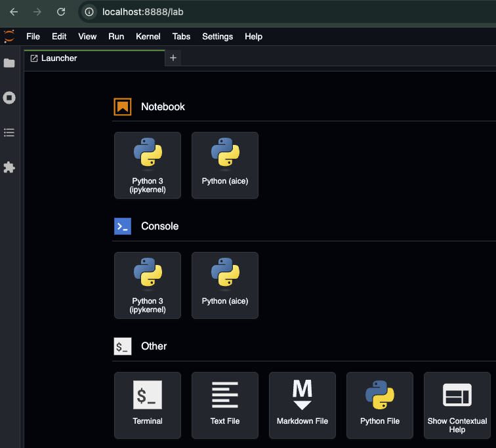496x448 pixels.
Task: Select the Launcher tab
Action: coord(94,58)
